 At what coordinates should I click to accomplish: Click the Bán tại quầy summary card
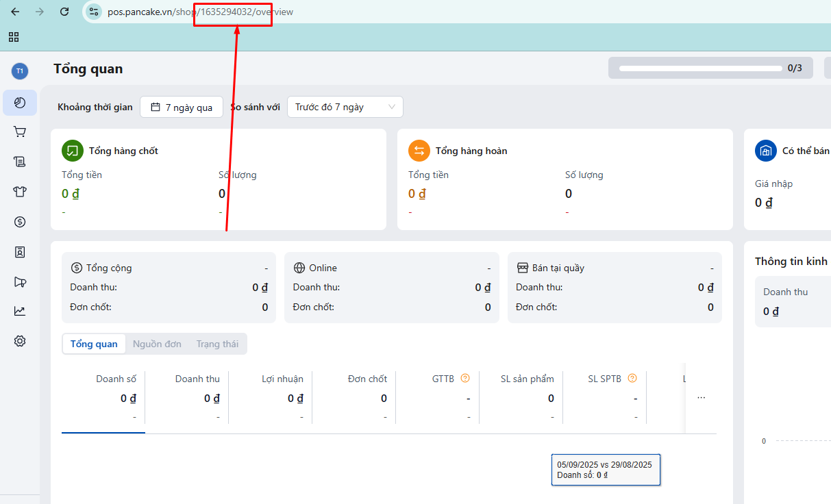tap(615, 288)
